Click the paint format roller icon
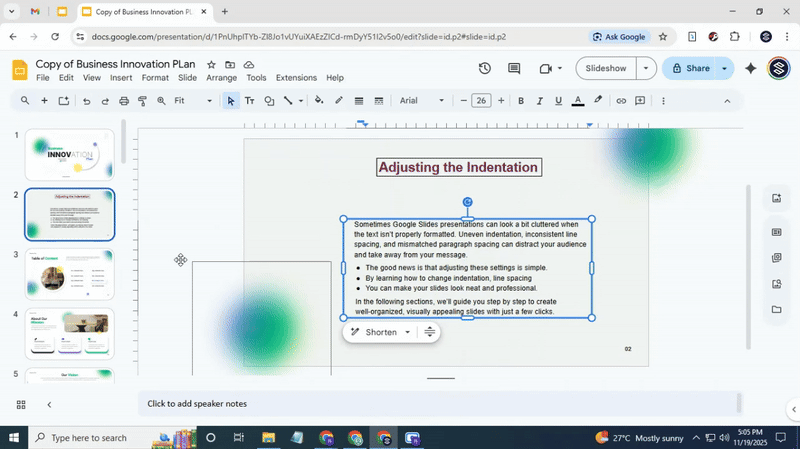The width and height of the screenshot is (800, 449). 143,101
